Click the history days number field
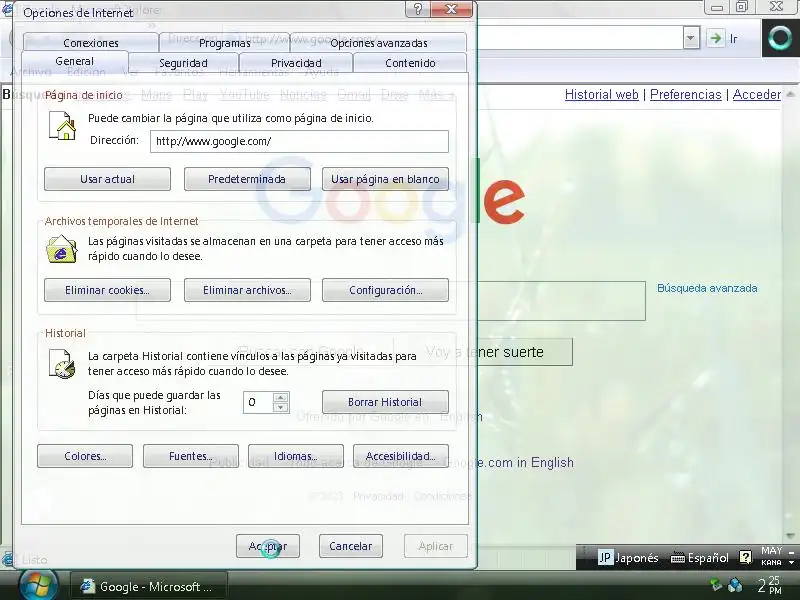 point(258,403)
